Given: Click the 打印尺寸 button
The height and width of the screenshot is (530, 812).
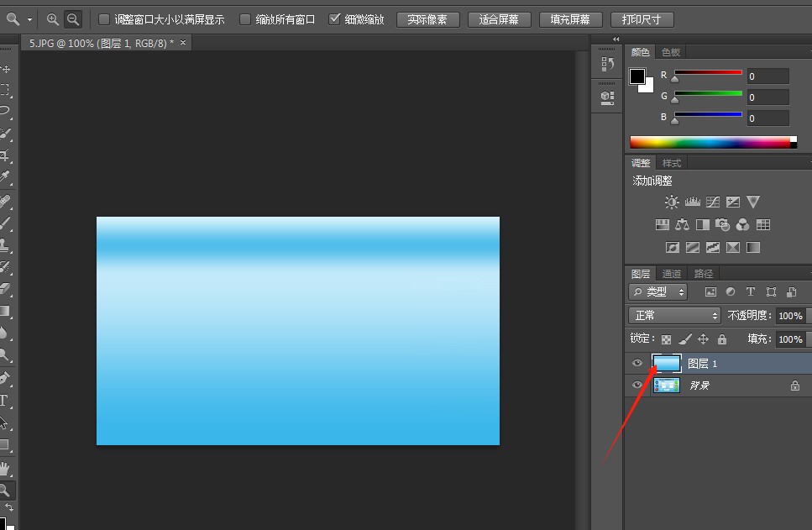Looking at the screenshot, I should 642,19.
